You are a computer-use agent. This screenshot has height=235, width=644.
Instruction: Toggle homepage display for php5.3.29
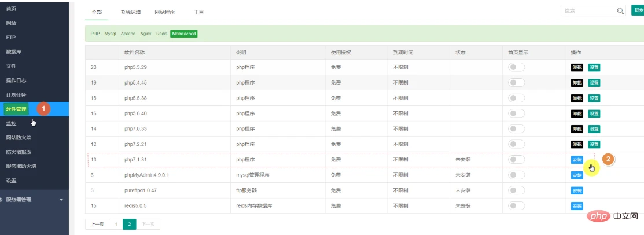tap(516, 67)
